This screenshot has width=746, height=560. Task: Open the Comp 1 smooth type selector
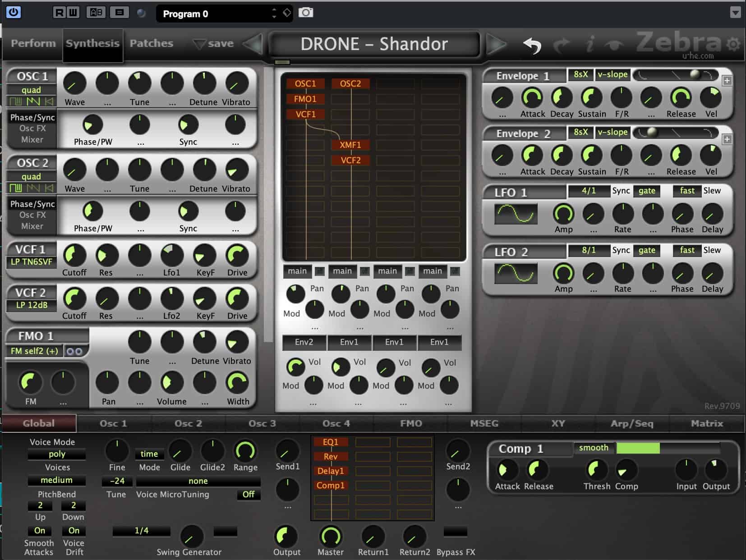click(x=594, y=448)
